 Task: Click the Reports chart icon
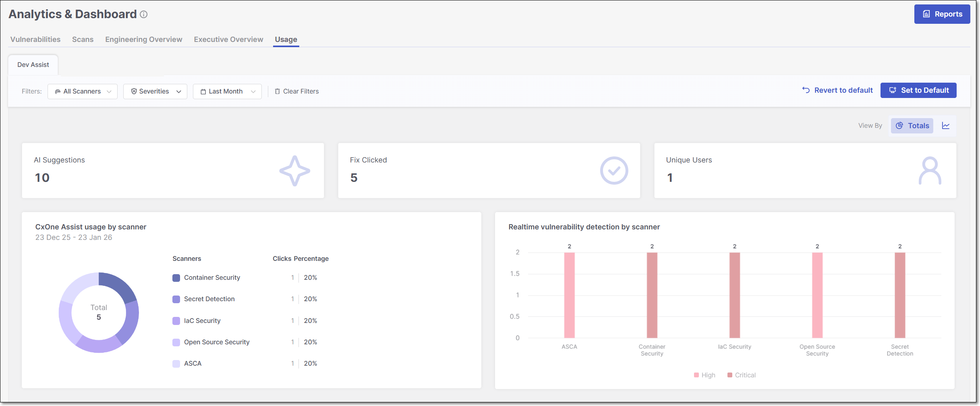(926, 14)
